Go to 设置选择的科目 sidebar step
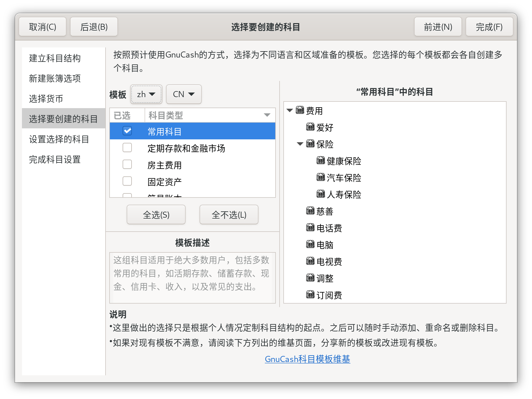The height and width of the screenshot is (399, 532). [59, 139]
